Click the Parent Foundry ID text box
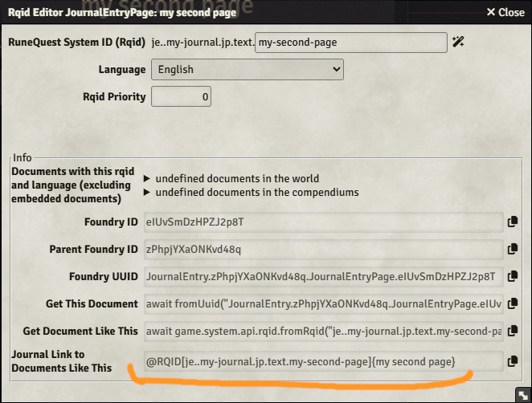The image size is (532, 403). [322, 250]
